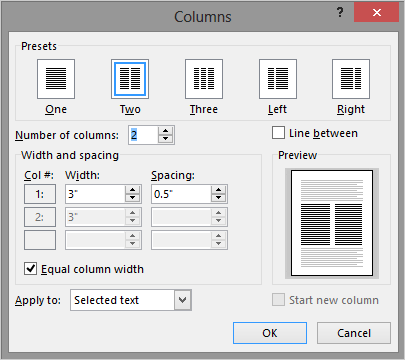Click the column 2 Width field
The width and height of the screenshot is (405, 360).
pyautogui.click(x=95, y=217)
